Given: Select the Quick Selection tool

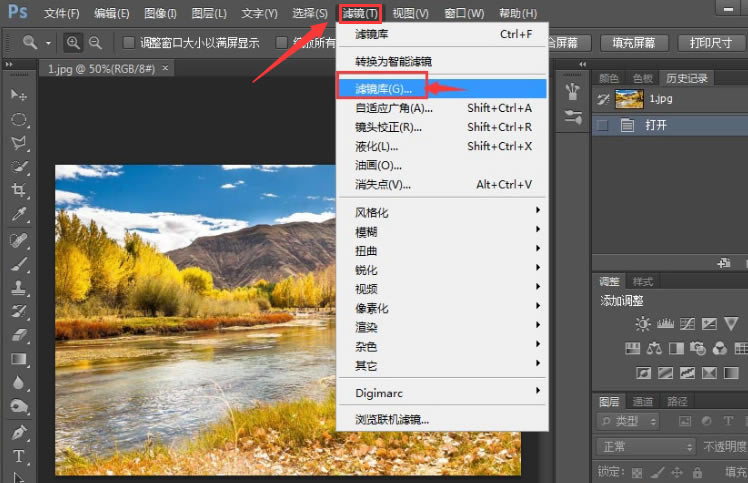Looking at the screenshot, I should 19,167.
